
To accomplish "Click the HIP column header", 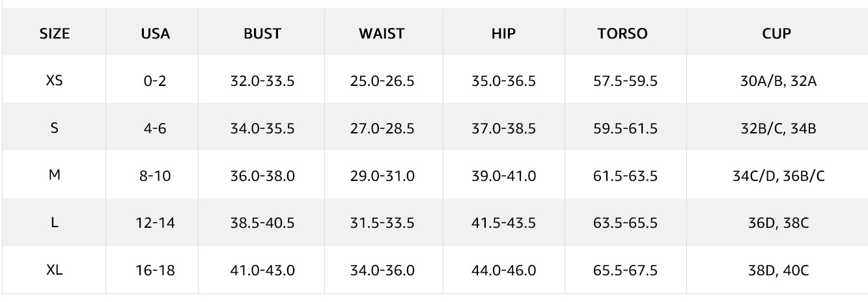I will coord(503,34).
